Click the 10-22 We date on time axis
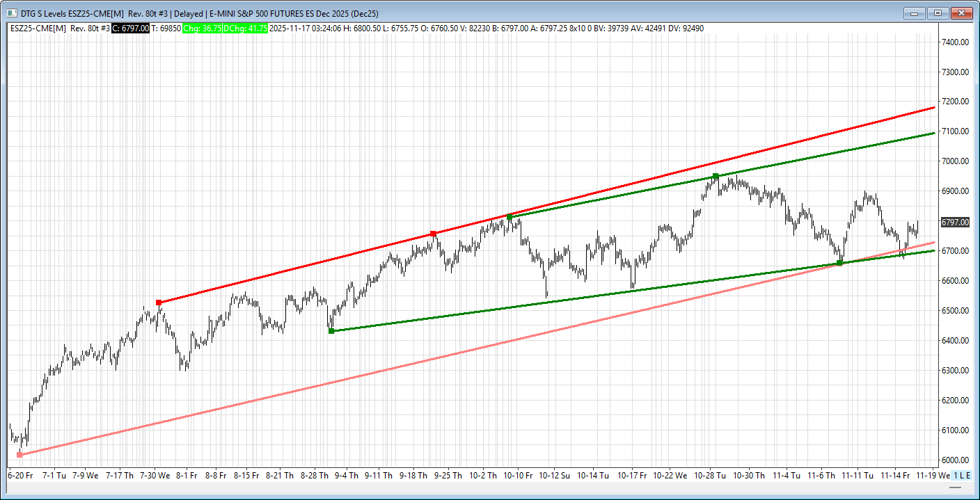 pos(672,476)
